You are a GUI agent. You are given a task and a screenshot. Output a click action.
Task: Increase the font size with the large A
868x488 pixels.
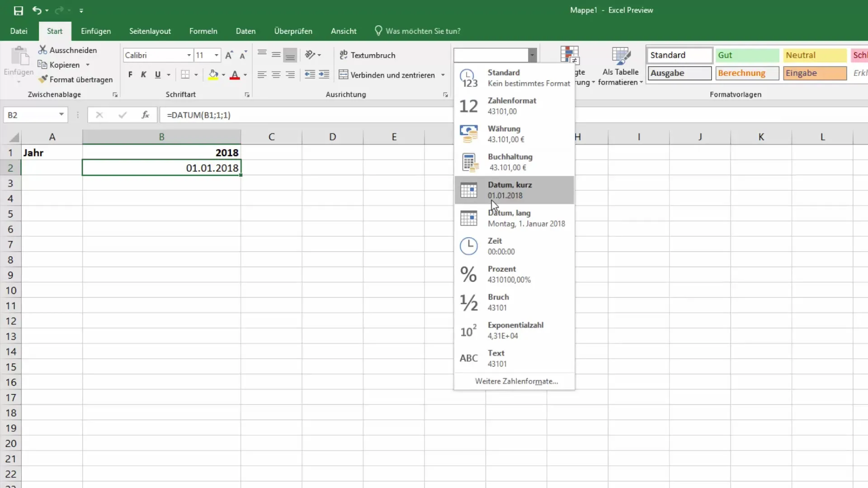(229, 55)
